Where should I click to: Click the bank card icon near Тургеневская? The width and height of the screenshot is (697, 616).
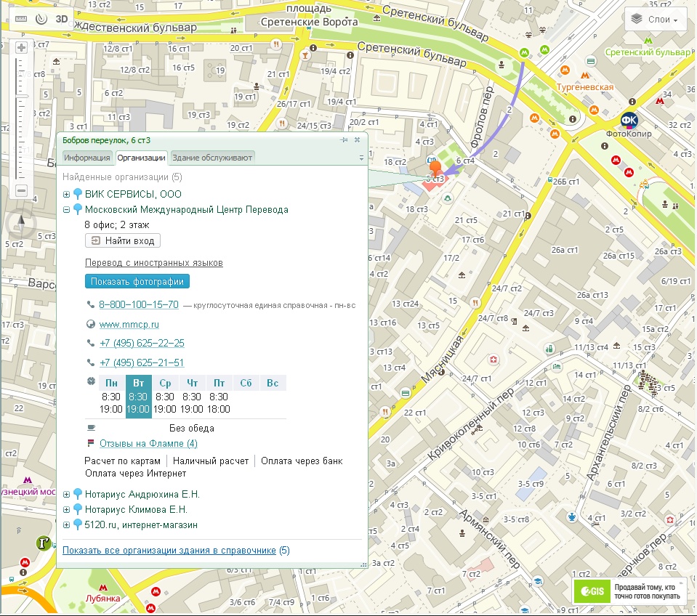pos(591,61)
